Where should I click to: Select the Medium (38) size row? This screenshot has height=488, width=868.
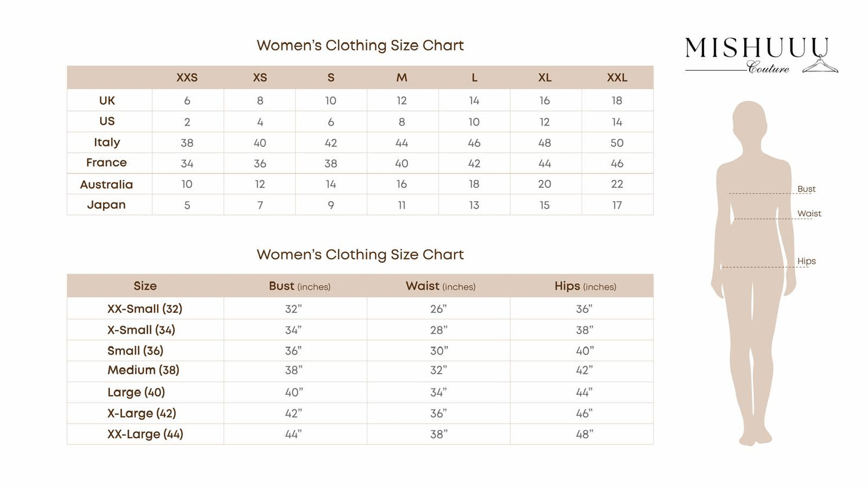144,370
